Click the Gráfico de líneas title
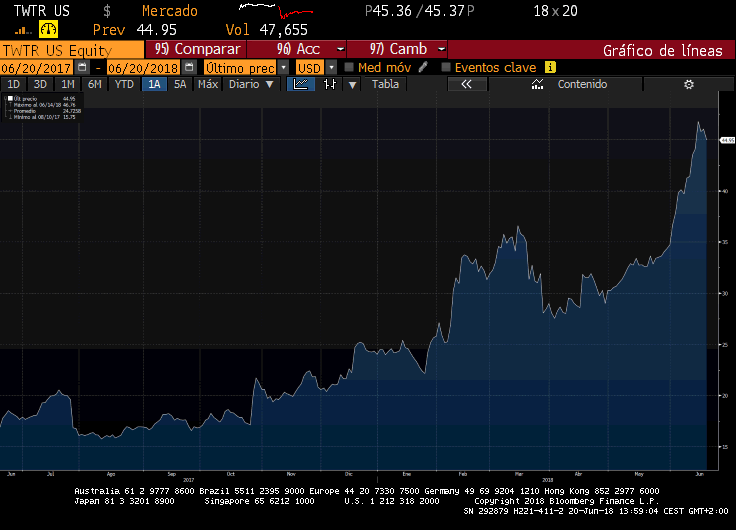The image size is (736, 530). [x=662, y=50]
